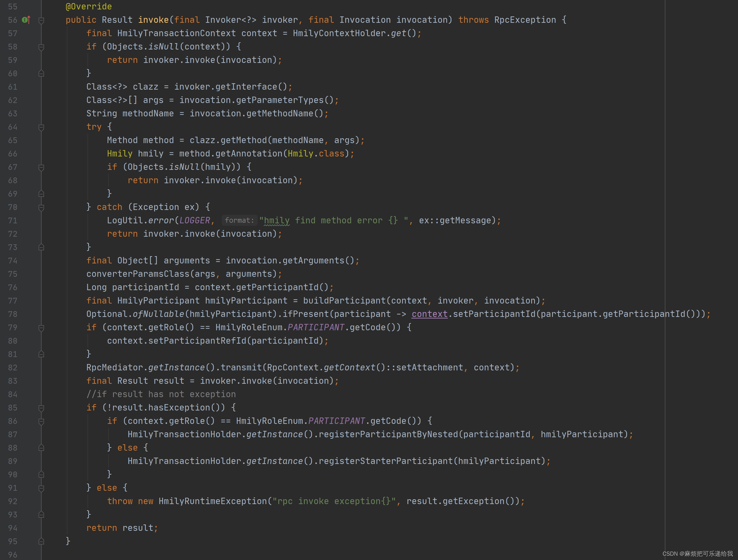This screenshot has height=560, width=738.
Task: Click return result statement on line 94
Action: (122, 528)
